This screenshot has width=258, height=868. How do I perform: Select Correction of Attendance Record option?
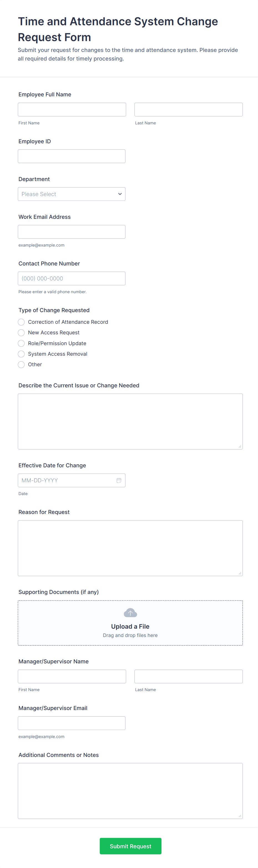click(x=21, y=322)
